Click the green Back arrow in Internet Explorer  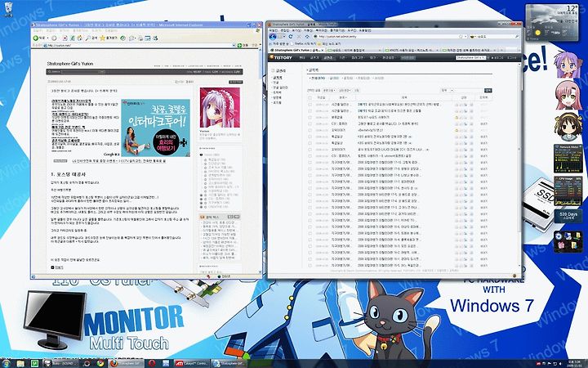[36, 38]
